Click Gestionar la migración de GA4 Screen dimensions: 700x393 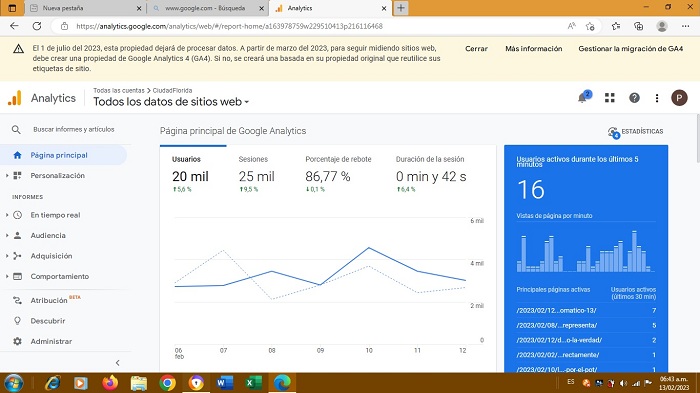pyautogui.click(x=630, y=49)
